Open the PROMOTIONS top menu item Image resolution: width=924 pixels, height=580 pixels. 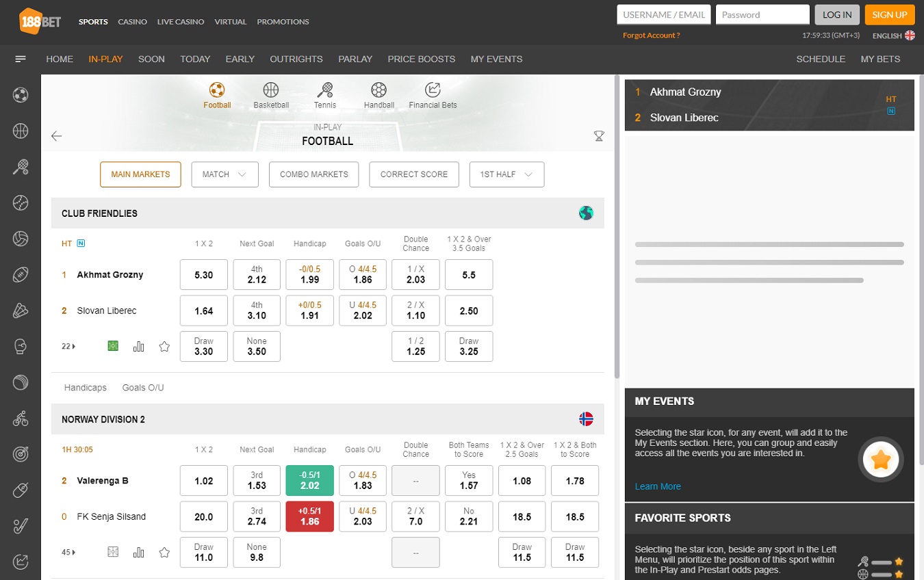tap(283, 22)
